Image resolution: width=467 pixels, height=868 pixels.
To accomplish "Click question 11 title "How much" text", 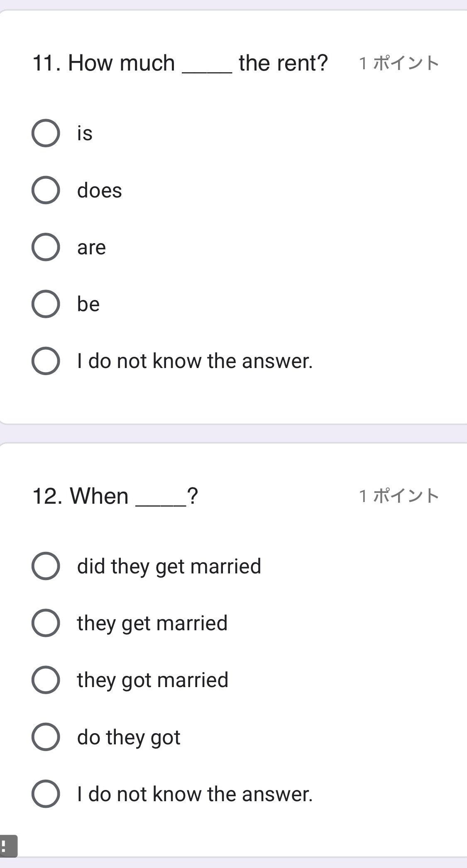I will (x=121, y=63).
